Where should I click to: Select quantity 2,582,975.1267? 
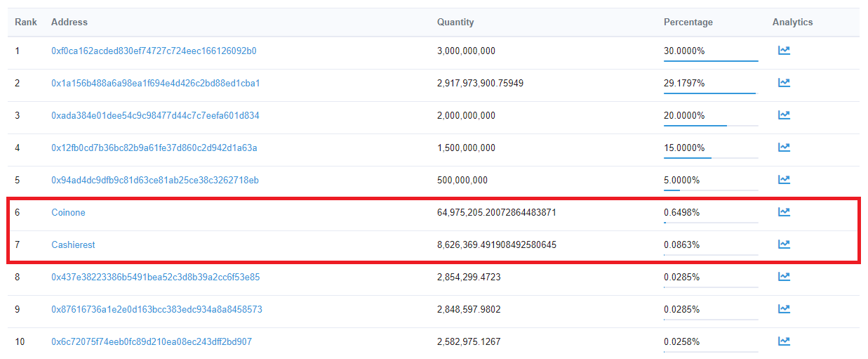pos(469,342)
